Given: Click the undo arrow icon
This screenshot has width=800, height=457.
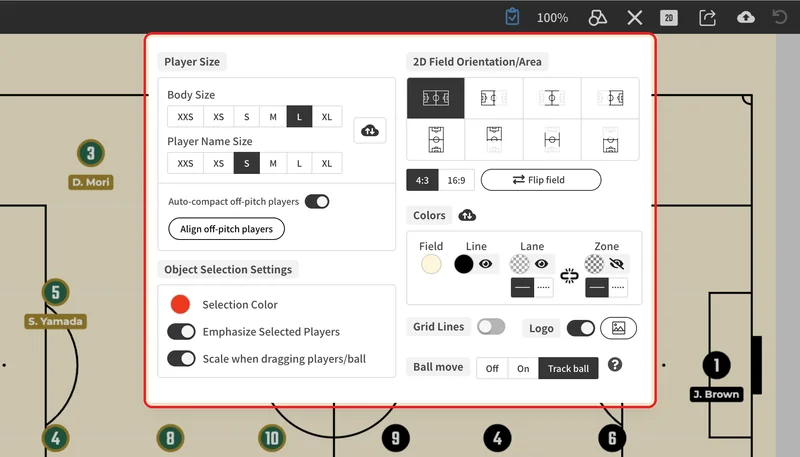Looking at the screenshot, I should coord(780,17).
